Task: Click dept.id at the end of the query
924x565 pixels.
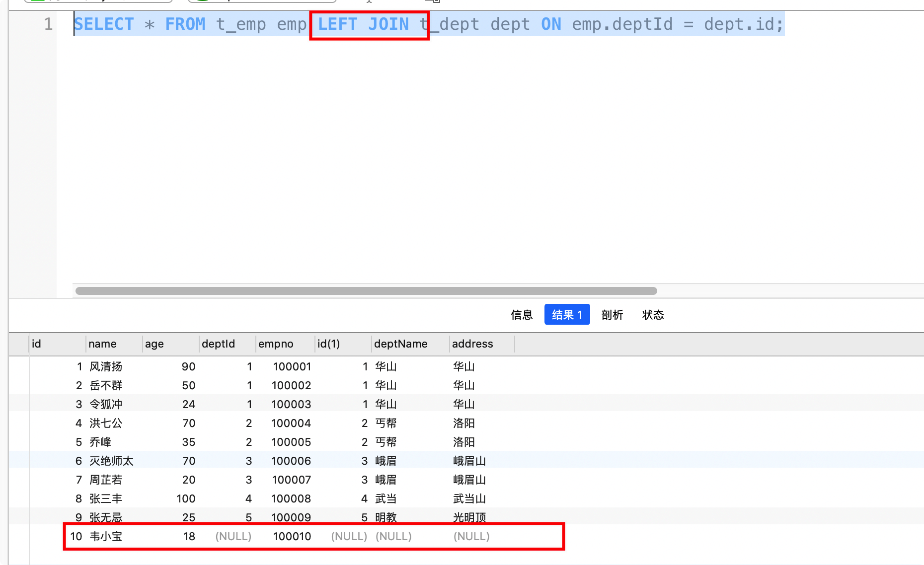Action: tap(739, 24)
